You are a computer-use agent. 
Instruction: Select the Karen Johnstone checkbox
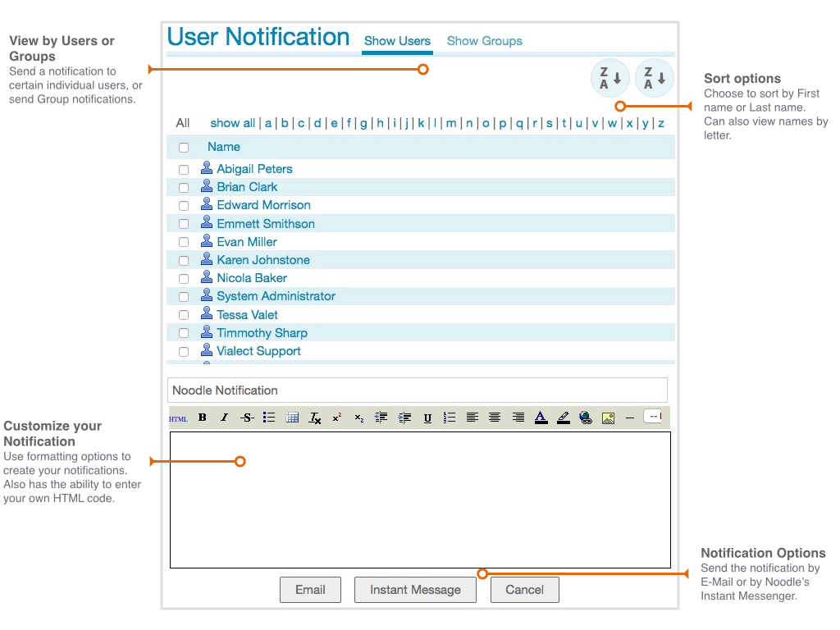pyautogui.click(x=184, y=260)
